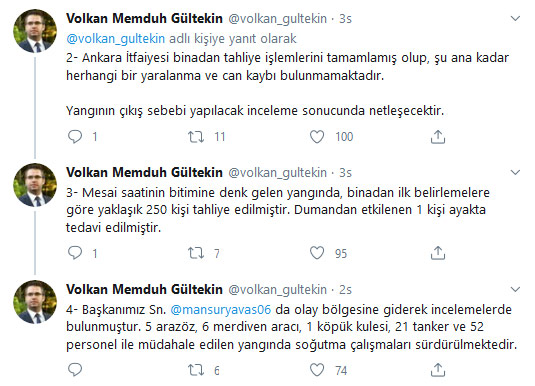This screenshot has height=386, width=535.
Task: Reply to the '4- Başkanımız' tweet
Action: (75, 370)
